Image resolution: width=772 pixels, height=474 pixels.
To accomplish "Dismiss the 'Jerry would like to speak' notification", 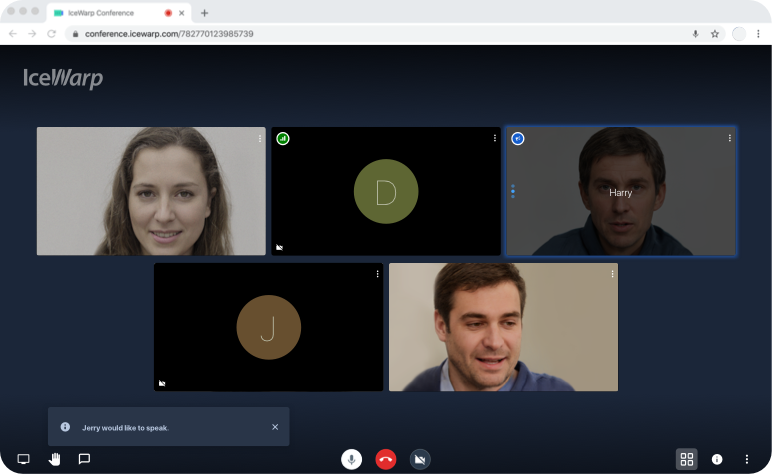I will pos(275,427).
